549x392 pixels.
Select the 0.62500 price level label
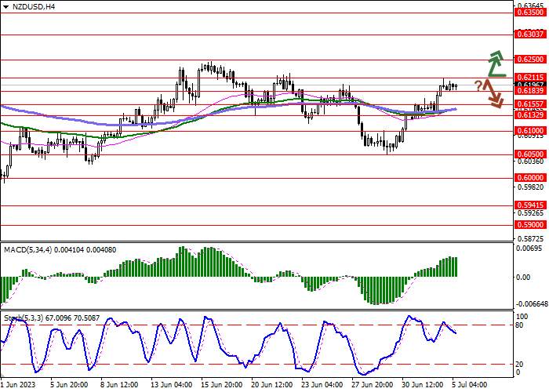[530, 60]
